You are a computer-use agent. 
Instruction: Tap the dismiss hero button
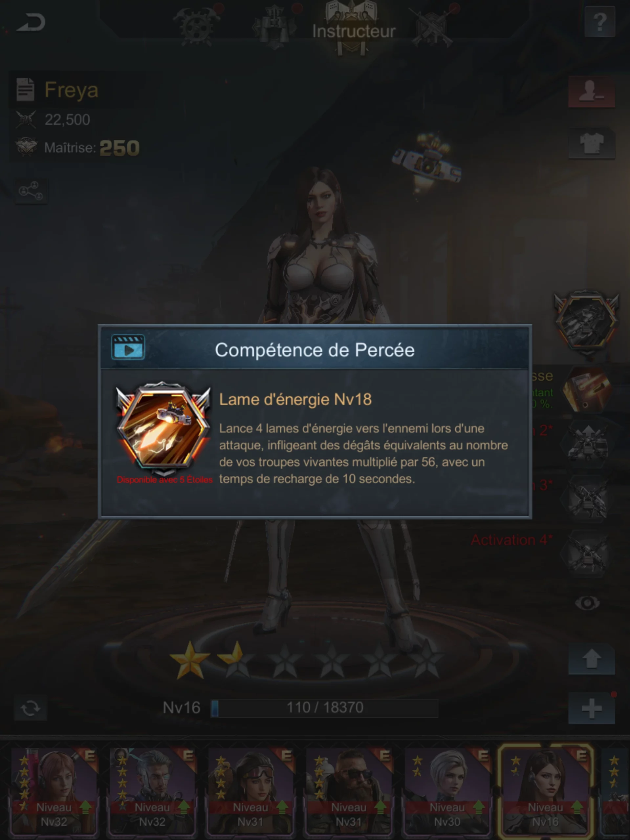(x=592, y=92)
